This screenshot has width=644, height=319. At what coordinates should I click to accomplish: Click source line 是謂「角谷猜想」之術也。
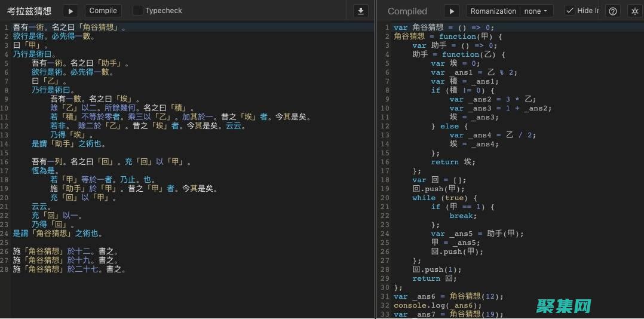click(x=58, y=234)
